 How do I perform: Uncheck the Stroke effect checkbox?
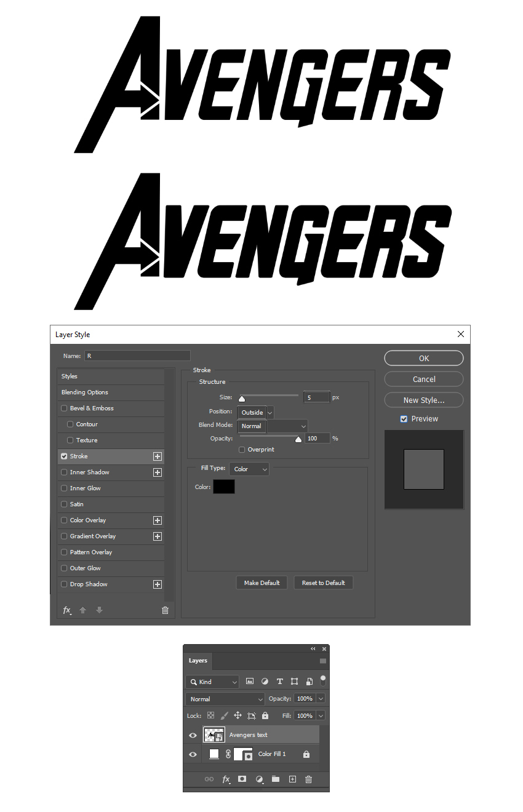pyautogui.click(x=64, y=456)
